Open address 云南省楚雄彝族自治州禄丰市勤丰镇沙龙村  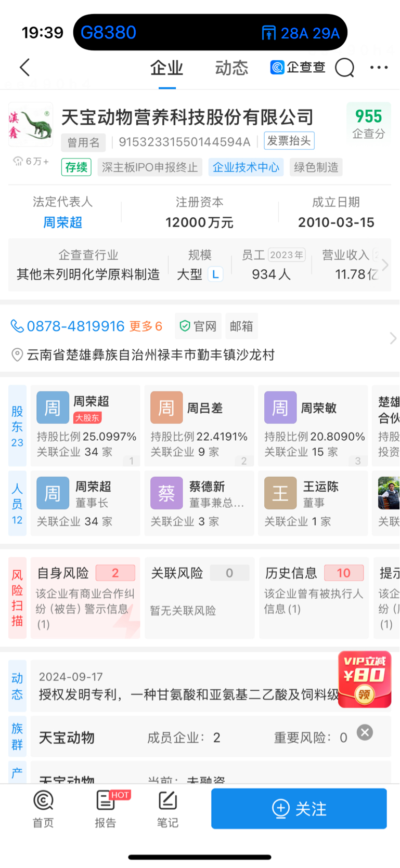151,355
